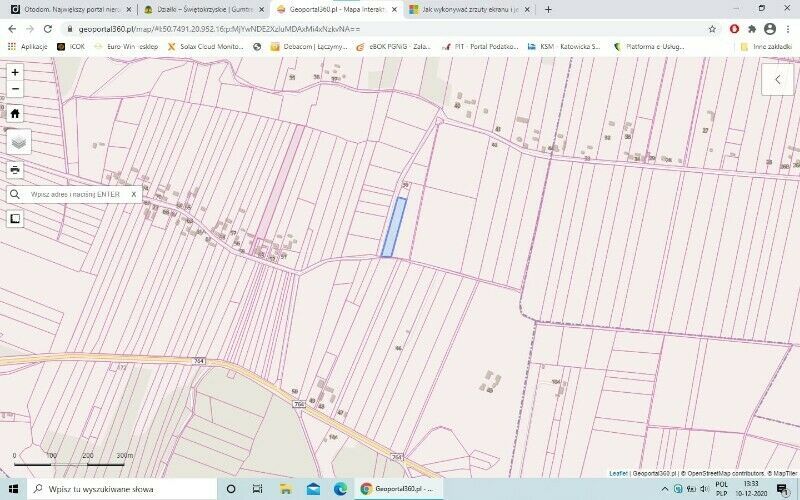Reset map to home view
This screenshot has height=500, width=800.
[x=15, y=113]
